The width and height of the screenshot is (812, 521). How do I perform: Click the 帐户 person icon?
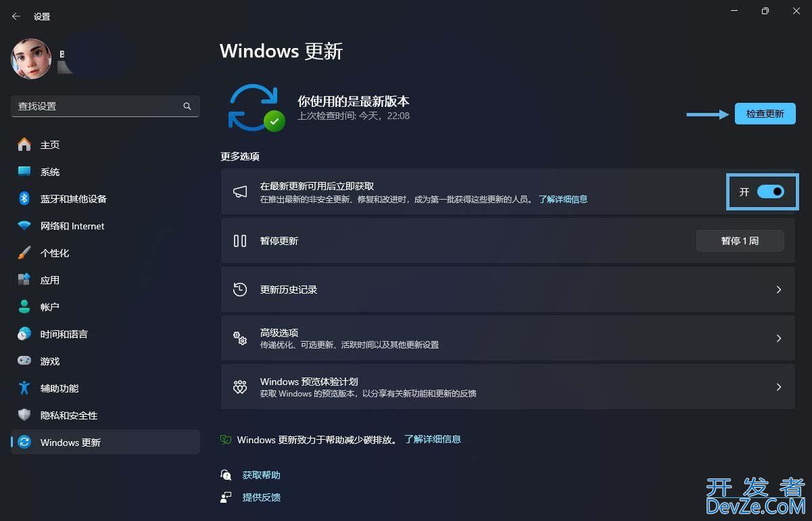24,307
